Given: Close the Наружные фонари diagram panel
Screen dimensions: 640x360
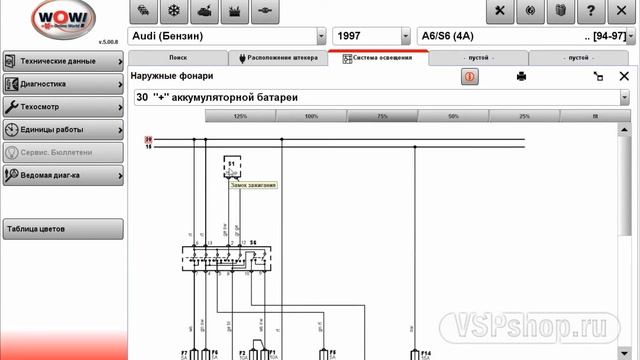Looking at the screenshot, I should pos(624,76).
